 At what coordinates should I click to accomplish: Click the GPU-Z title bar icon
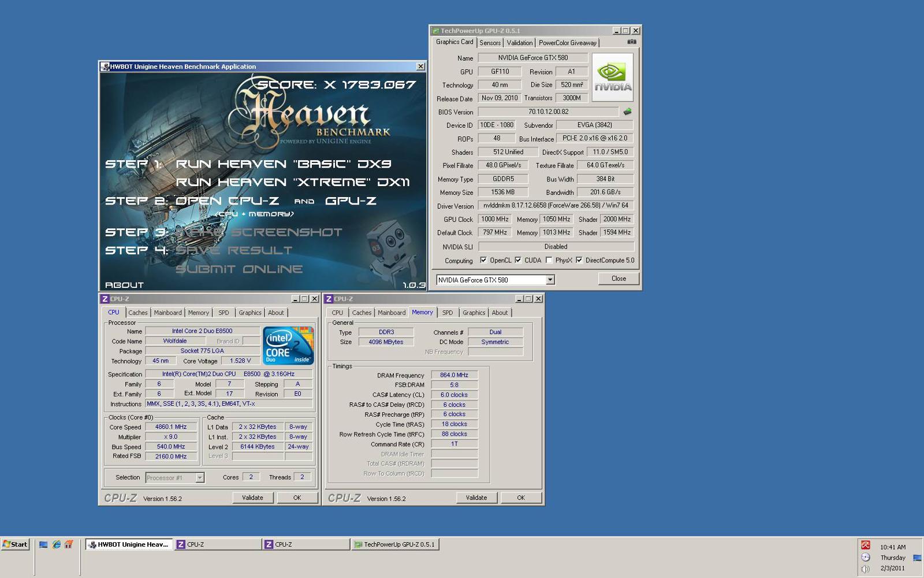435,31
